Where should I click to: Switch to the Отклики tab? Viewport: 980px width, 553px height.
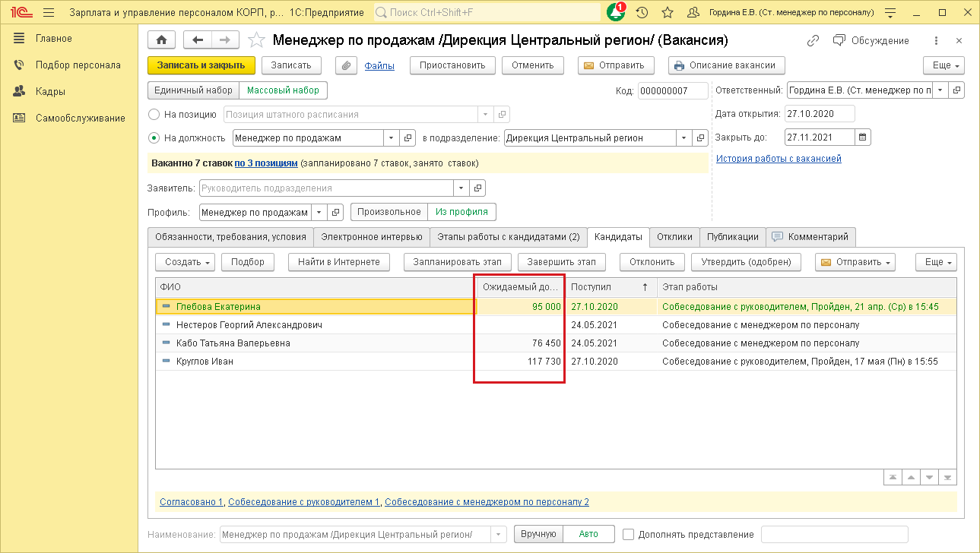pyautogui.click(x=674, y=237)
